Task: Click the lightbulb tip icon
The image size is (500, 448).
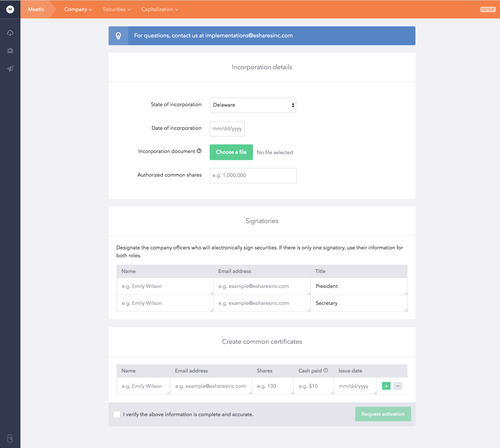Action: 118,36
